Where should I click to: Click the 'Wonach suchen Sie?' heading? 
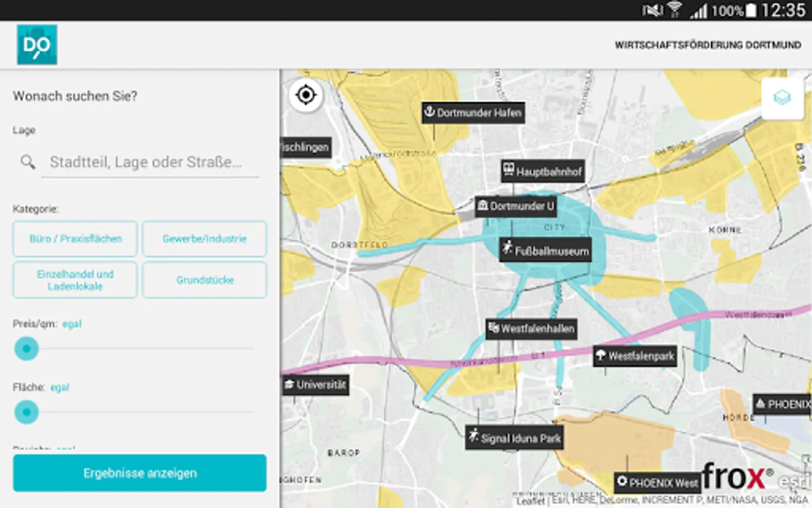tap(75, 97)
